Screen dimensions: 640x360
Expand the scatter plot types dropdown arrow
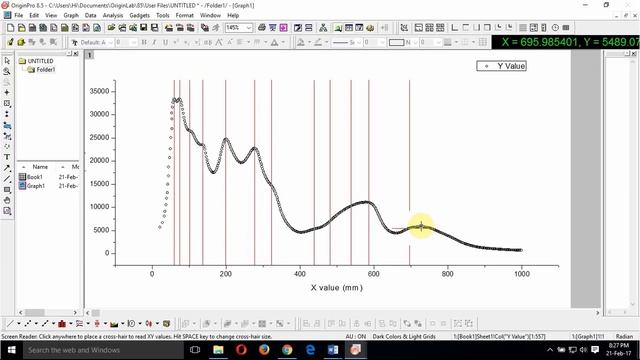coord(36,324)
